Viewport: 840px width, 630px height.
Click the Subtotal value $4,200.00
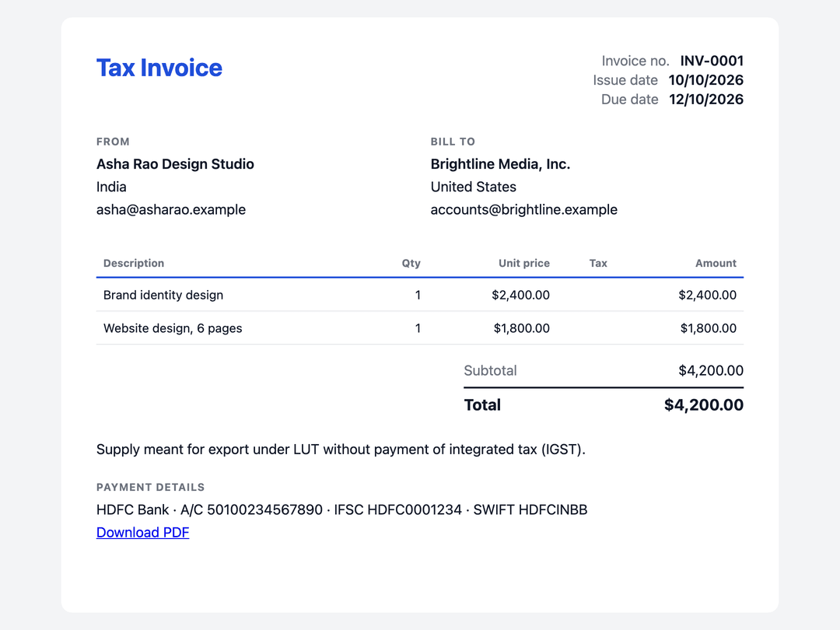(x=711, y=371)
